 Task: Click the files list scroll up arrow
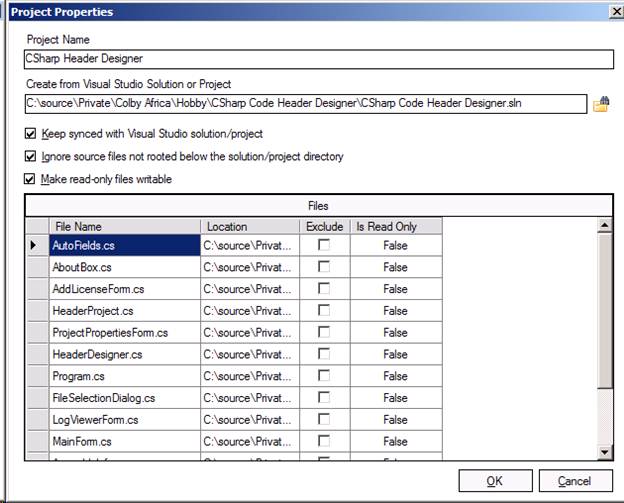coord(605,225)
